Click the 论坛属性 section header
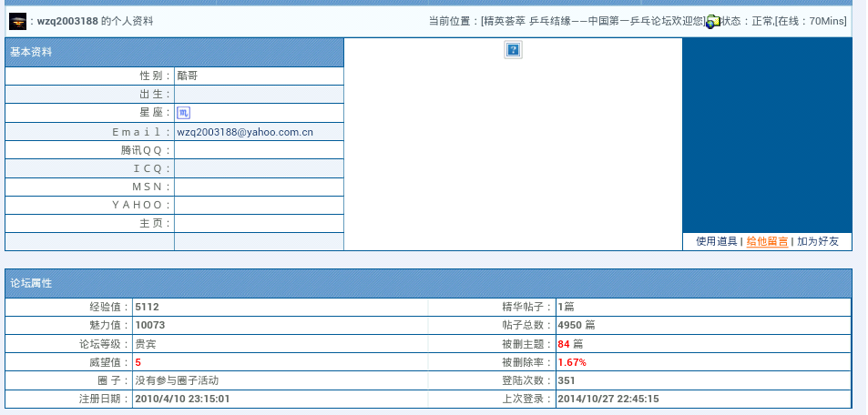The height and width of the screenshot is (415, 868). coord(428,283)
